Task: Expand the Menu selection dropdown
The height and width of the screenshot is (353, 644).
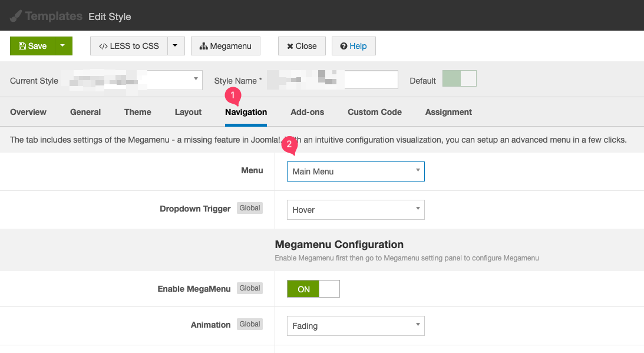Action: pos(355,171)
